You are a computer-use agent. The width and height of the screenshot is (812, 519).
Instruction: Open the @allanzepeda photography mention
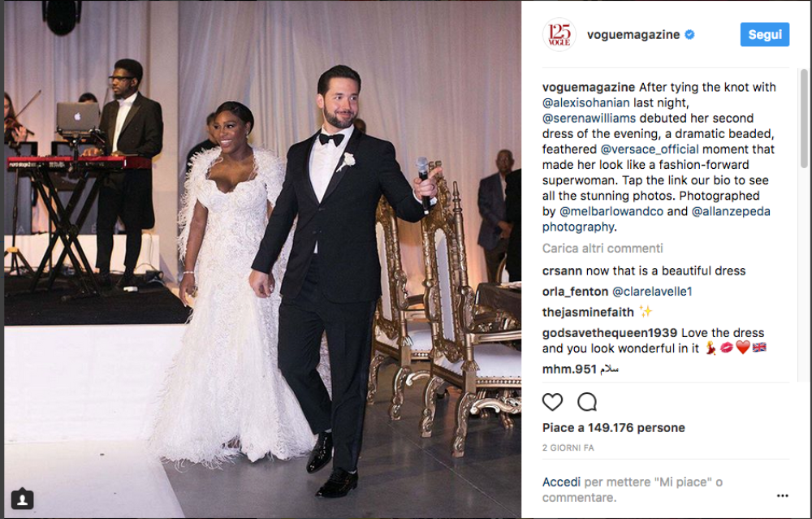pyautogui.click(x=656, y=219)
